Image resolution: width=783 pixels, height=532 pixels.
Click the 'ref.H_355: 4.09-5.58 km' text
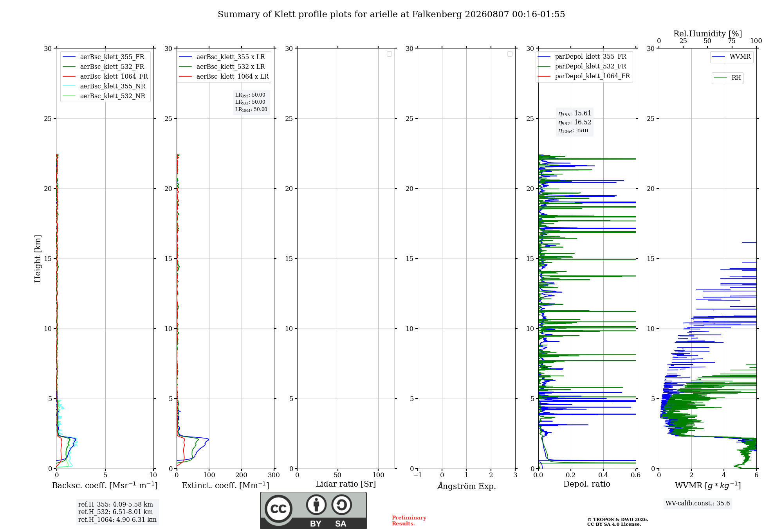tap(115, 505)
